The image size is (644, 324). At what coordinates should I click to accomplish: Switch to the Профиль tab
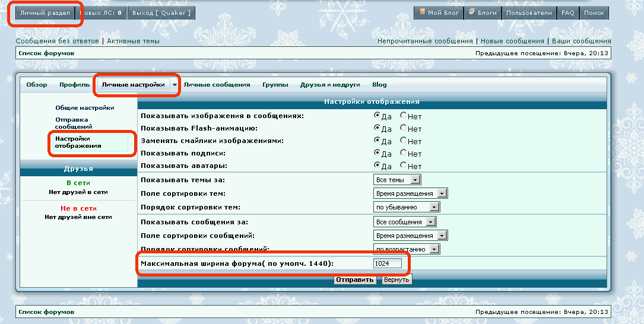click(75, 85)
